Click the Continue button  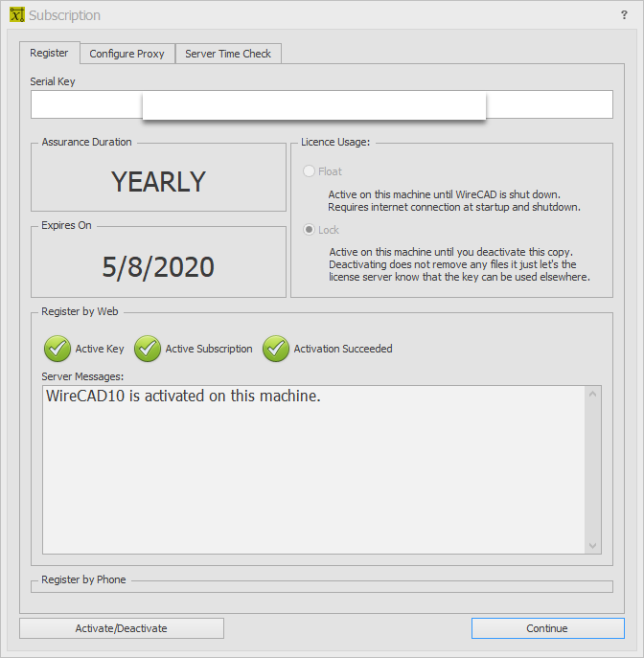(547, 628)
